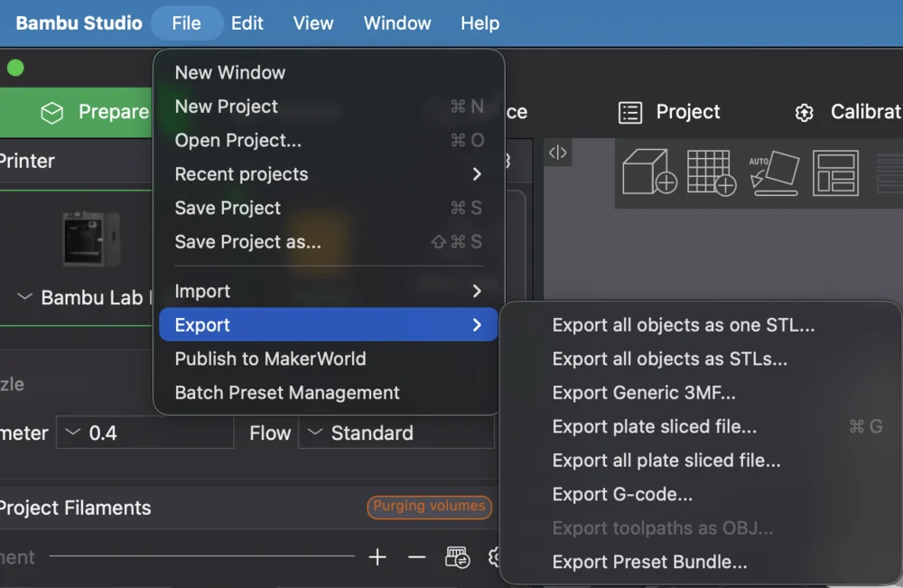Open the View menu
Viewport: 903px width, 588px height.
[x=313, y=23]
